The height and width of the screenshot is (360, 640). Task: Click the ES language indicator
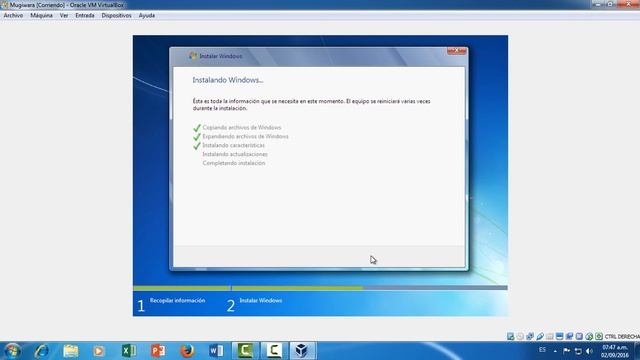[542, 350]
